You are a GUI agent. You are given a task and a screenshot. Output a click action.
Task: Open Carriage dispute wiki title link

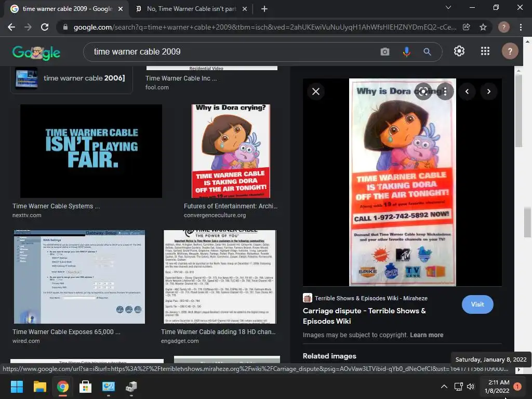pyautogui.click(x=364, y=316)
